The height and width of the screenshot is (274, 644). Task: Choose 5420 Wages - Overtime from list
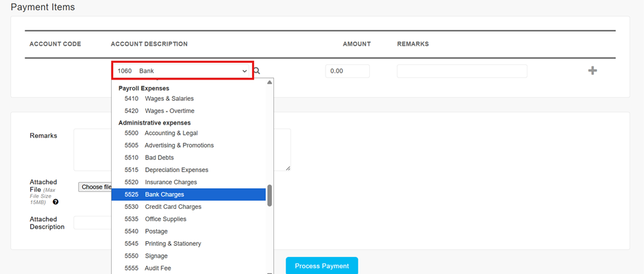188,111
